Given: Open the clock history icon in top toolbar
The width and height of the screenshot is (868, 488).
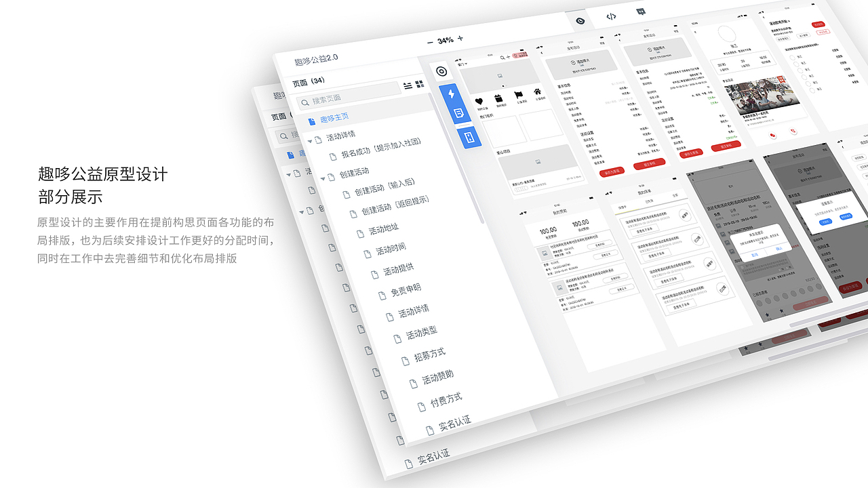Looking at the screenshot, I should pyautogui.click(x=580, y=21).
